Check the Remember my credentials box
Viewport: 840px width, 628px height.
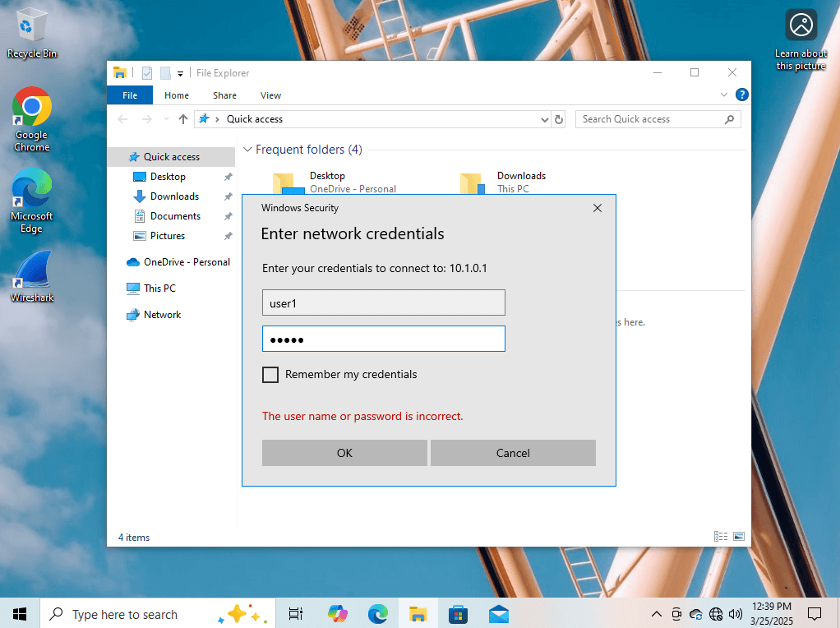[270, 375]
